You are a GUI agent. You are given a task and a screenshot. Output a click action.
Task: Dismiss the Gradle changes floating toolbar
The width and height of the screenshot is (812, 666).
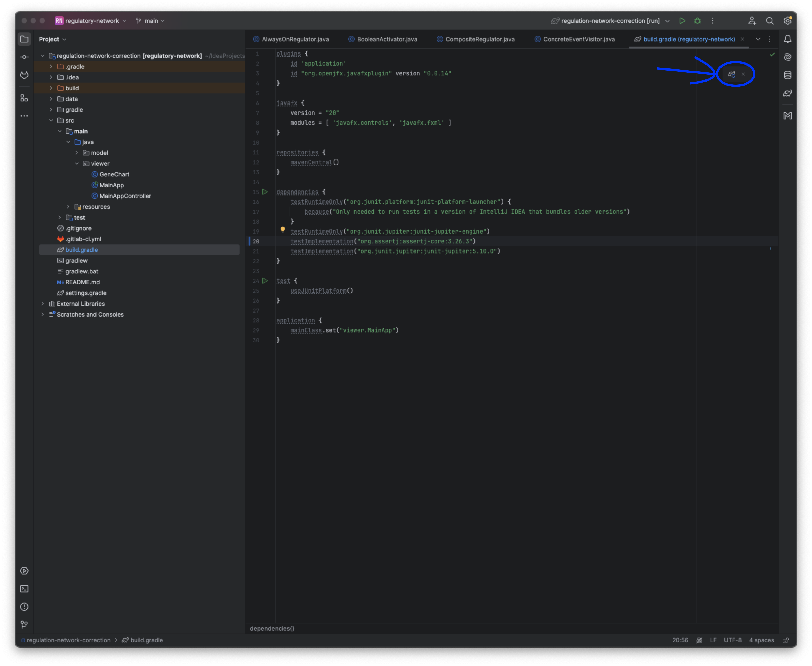[x=743, y=74]
